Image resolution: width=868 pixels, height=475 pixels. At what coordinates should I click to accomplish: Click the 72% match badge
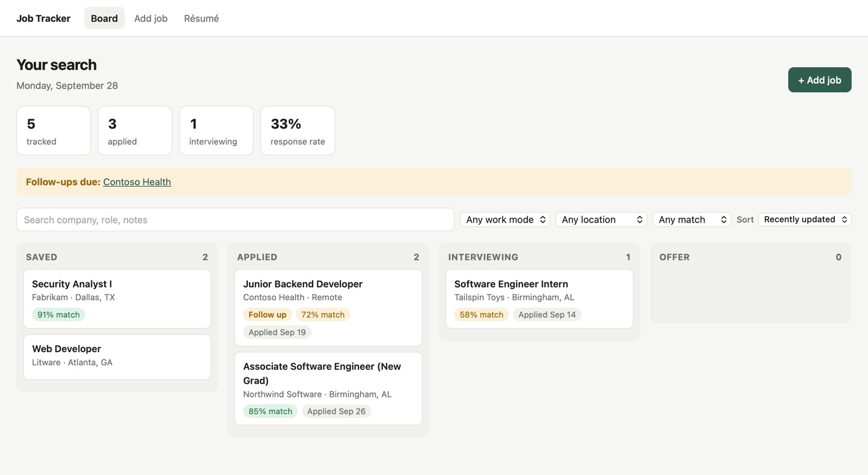point(323,315)
